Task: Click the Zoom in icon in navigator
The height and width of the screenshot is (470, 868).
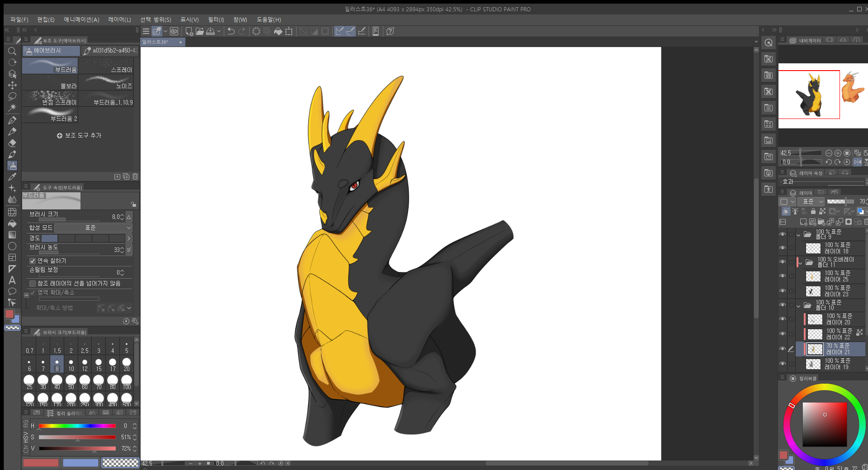Action: [x=838, y=153]
